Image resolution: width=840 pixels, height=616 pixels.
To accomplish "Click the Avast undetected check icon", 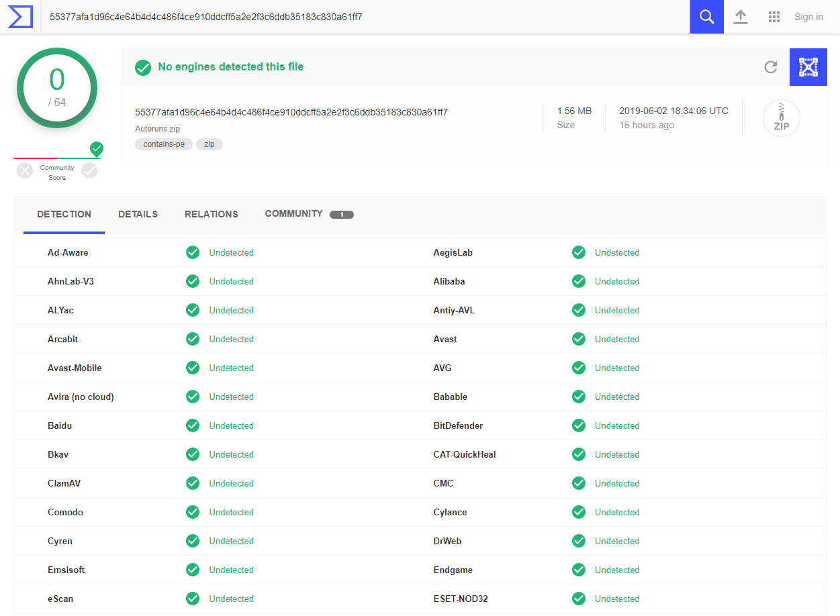I will 579,339.
